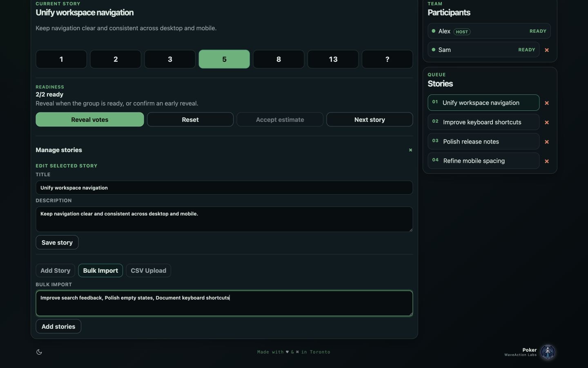This screenshot has height=368, width=588.
Task: Vote with card 2
Action: click(x=116, y=59)
